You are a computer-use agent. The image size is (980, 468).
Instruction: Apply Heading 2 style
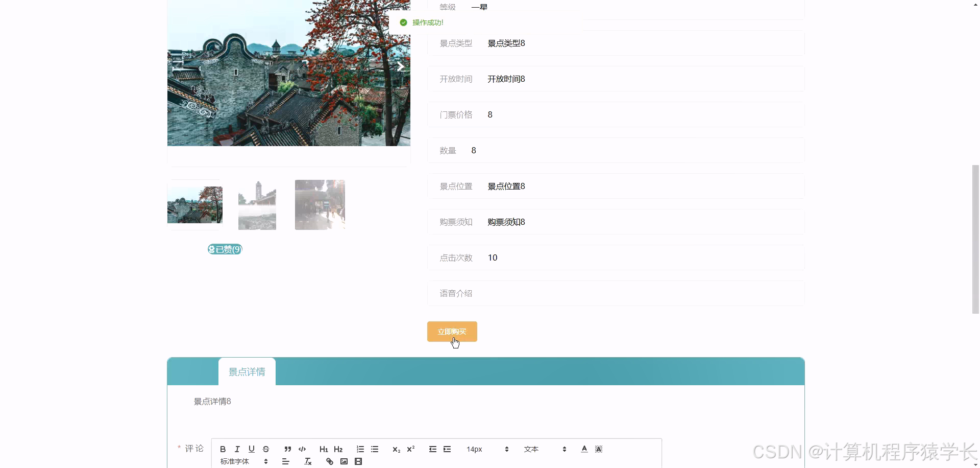point(338,449)
